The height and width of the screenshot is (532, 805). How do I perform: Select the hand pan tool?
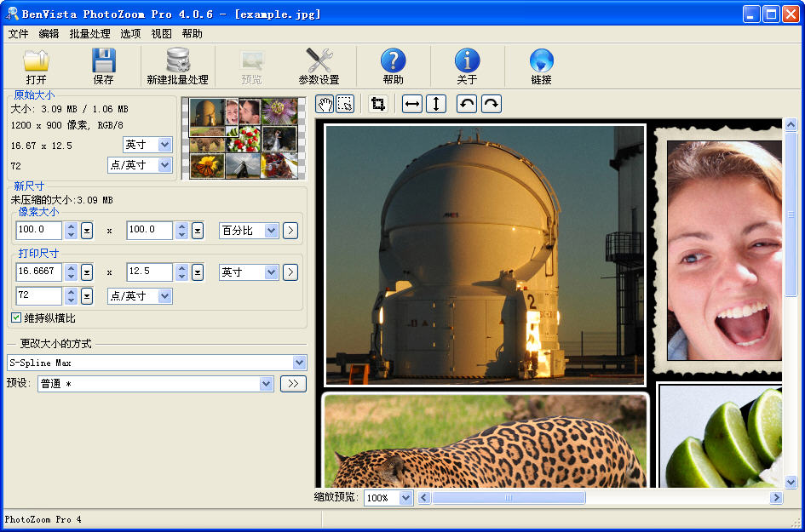(x=325, y=104)
